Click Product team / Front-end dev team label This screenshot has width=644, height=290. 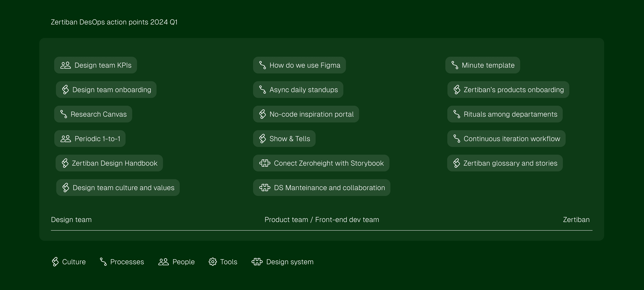pos(322,220)
